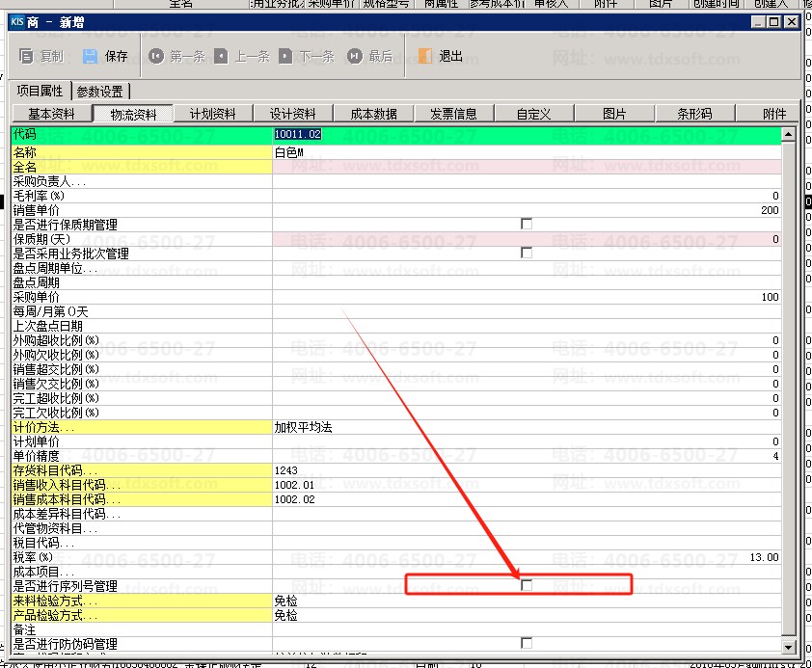Toggle anti-counterfeit code management (是否进行防伪码管理) checkbox
This screenshot has width=812, height=668.
[x=527, y=643]
